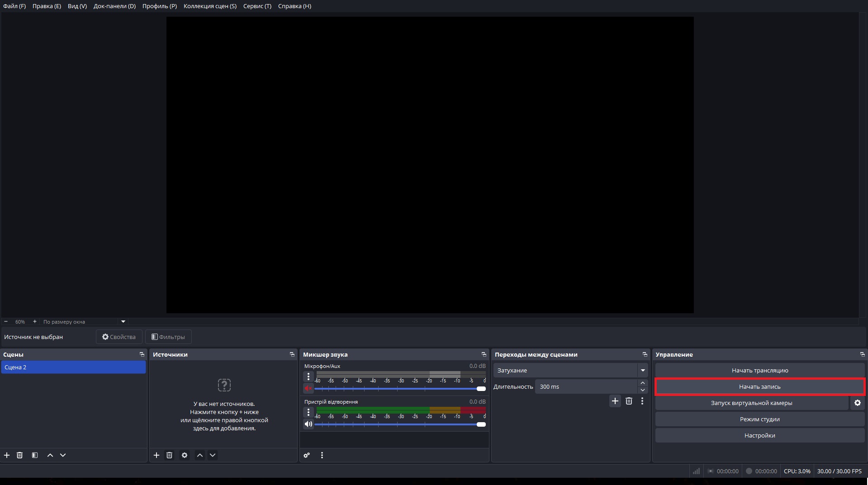Undock the Микшер звука panel
868x485 pixels.
click(x=484, y=354)
